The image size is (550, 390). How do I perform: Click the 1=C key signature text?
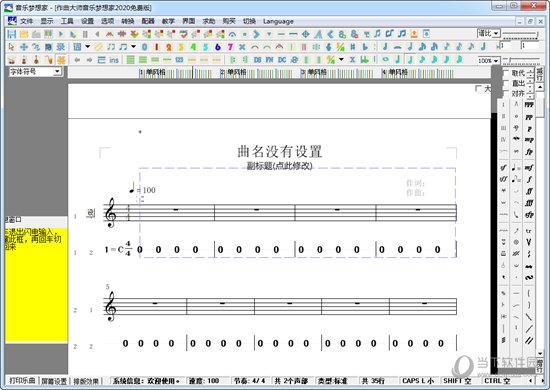tap(114, 249)
